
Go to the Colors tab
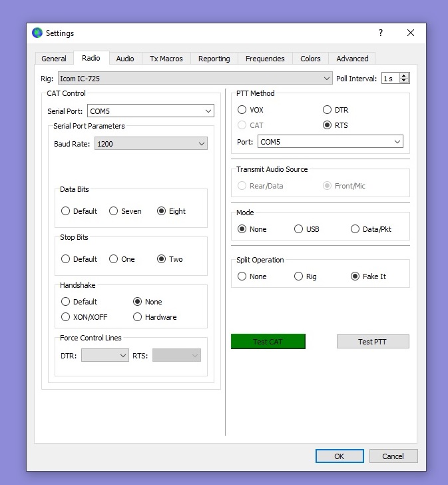310,59
